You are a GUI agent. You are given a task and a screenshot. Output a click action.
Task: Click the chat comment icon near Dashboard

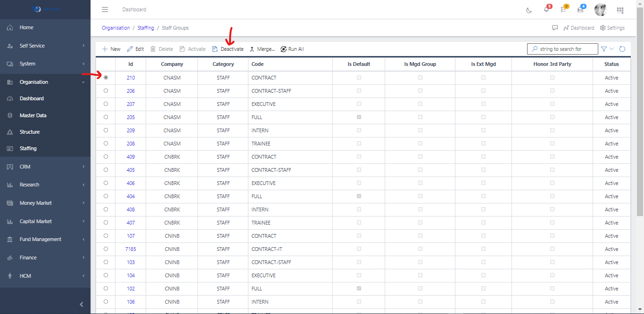click(x=555, y=28)
